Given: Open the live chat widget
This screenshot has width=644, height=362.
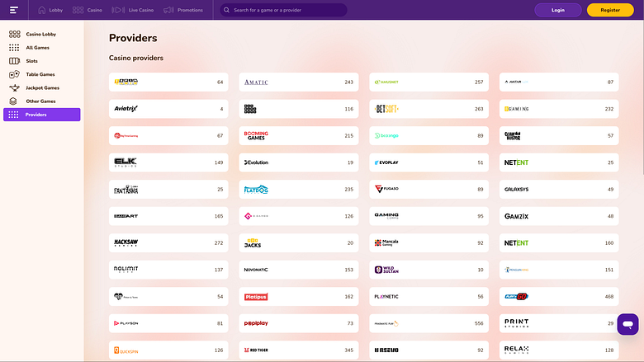Looking at the screenshot, I should pos(627,324).
